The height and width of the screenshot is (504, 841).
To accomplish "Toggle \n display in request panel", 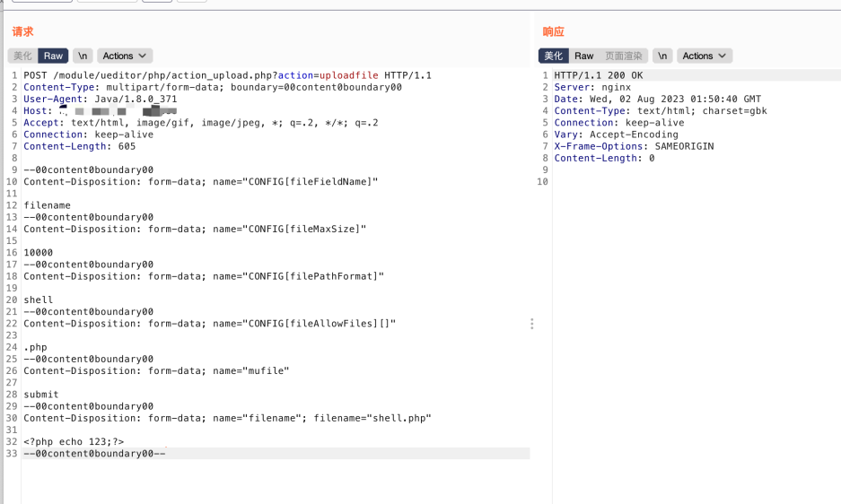I will click(x=83, y=56).
